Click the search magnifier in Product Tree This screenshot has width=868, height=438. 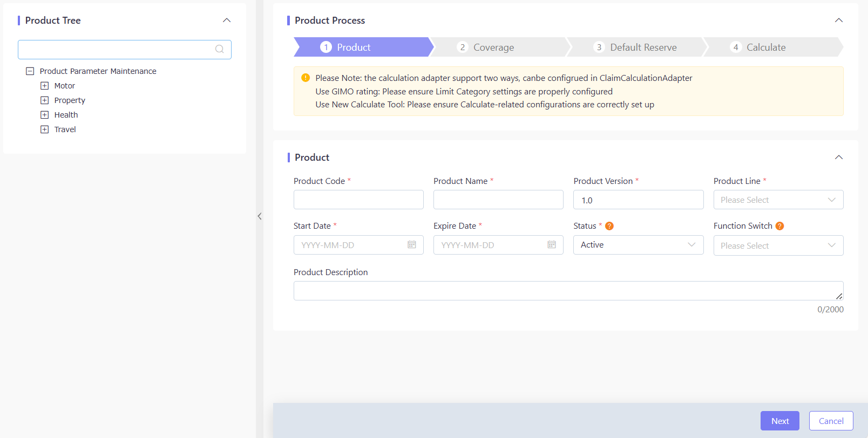tap(219, 49)
